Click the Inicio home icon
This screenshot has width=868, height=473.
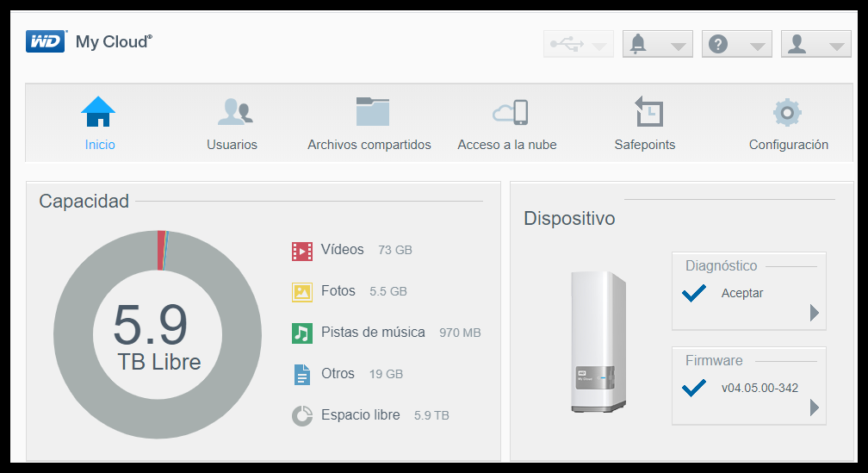pyautogui.click(x=98, y=111)
